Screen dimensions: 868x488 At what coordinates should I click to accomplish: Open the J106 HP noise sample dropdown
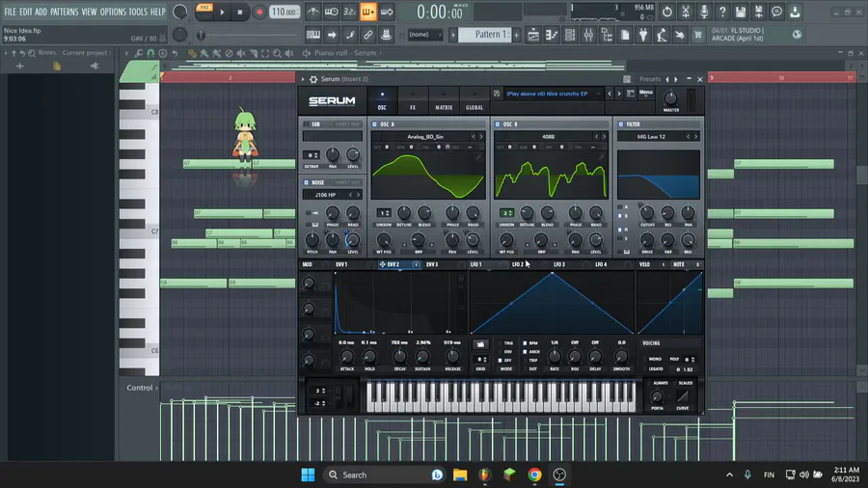coord(326,195)
